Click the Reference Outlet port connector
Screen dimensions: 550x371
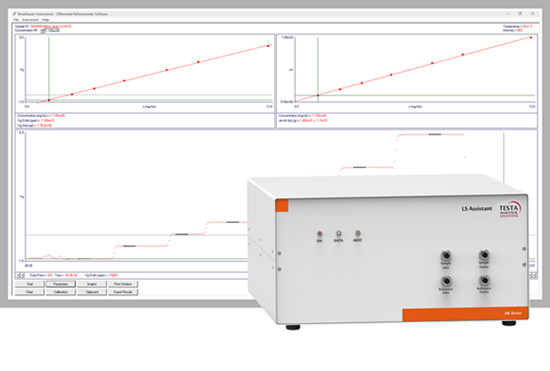pyautogui.click(x=484, y=280)
